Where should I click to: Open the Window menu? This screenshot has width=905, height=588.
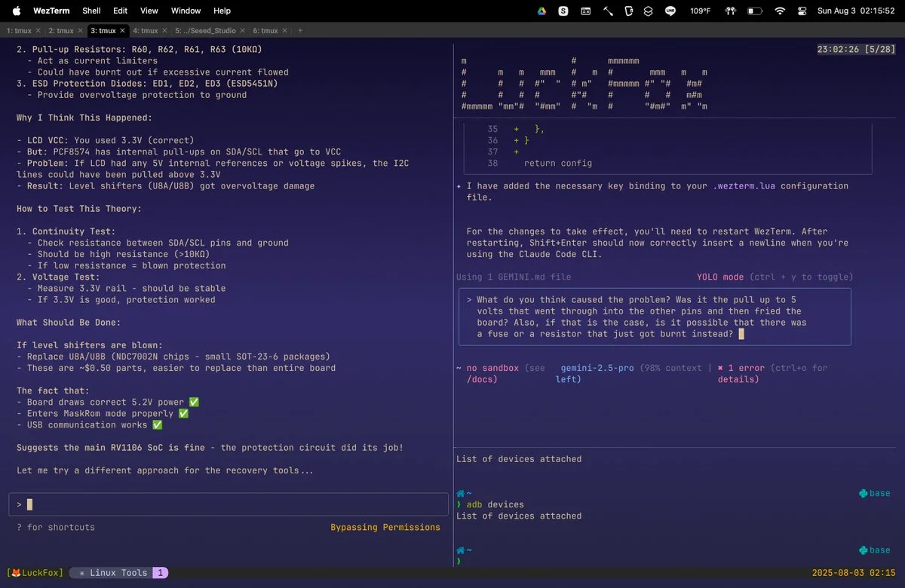click(x=186, y=11)
